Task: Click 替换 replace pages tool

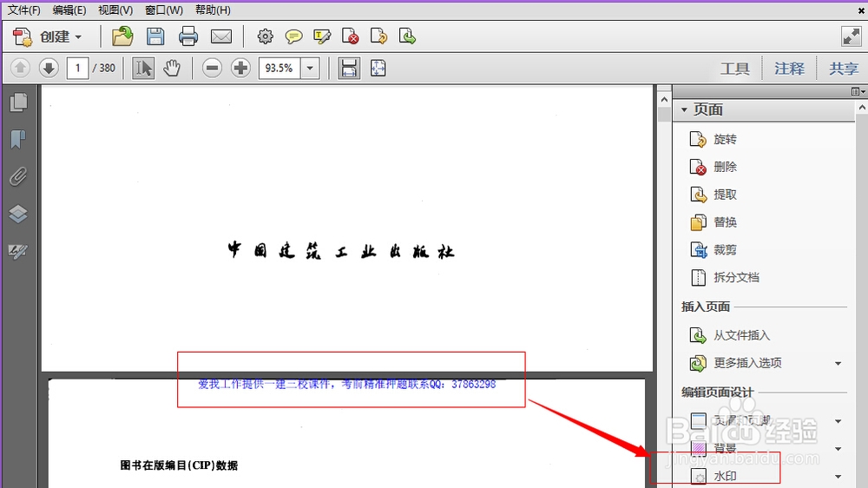Action: click(713, 222)
